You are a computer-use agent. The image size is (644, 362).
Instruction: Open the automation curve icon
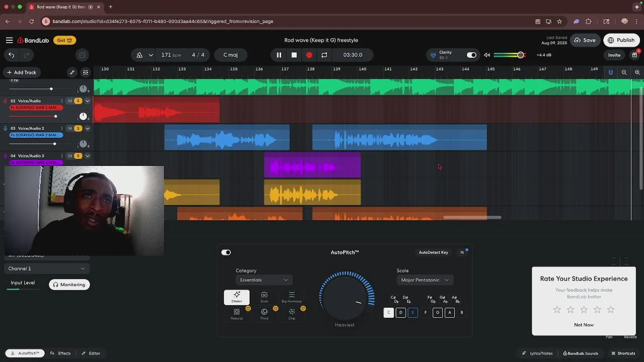click(x=72, y=72)
